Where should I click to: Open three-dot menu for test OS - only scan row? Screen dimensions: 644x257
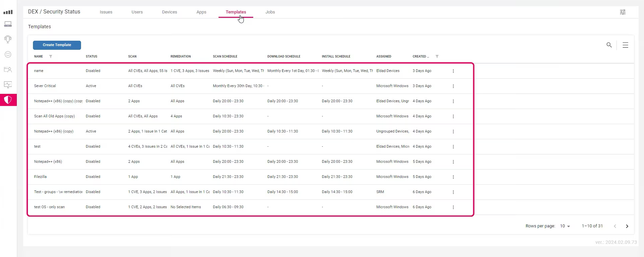point(453,207)
